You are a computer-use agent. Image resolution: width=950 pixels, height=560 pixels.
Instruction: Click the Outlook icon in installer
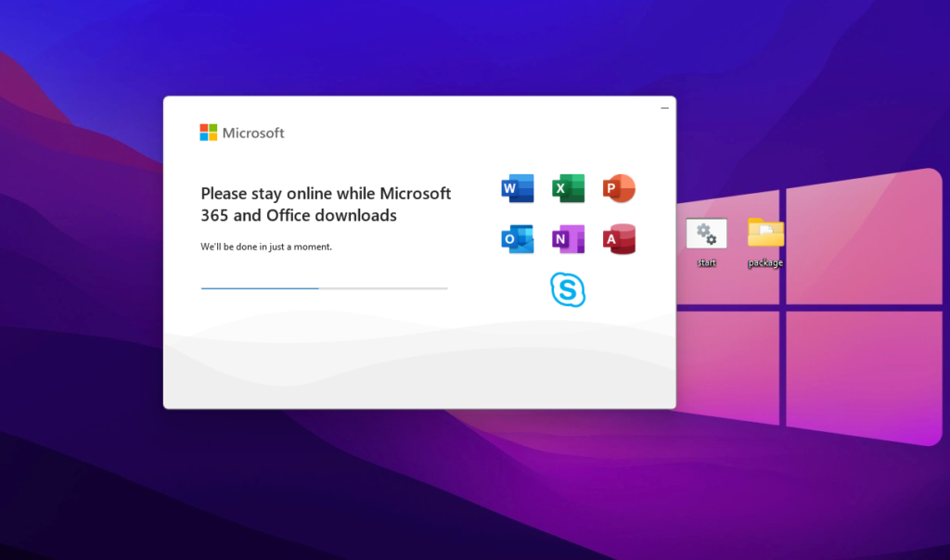[x=518, y=239]
